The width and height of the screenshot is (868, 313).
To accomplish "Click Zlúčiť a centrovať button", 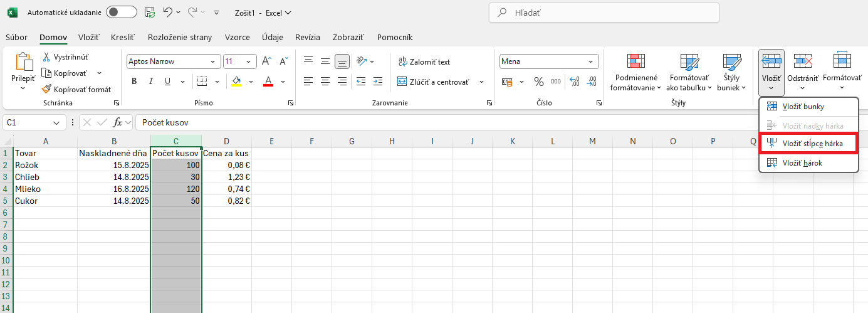I will [434, 82].
